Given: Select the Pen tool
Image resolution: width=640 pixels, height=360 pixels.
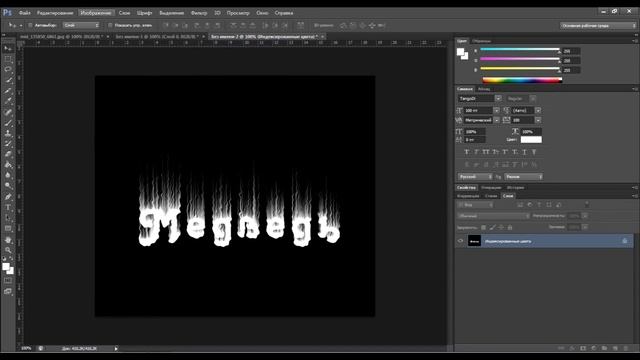Looking at the screenshot, I should click(8, 197).
